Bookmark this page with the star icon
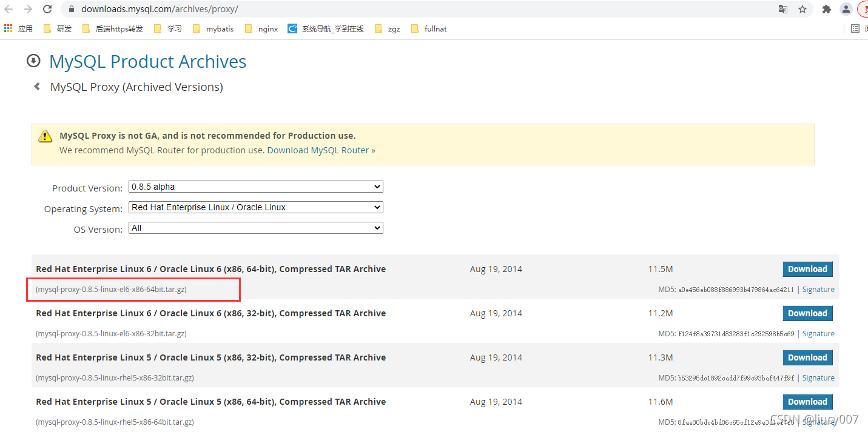Viewport: 868px width, 432px height. 802,9
